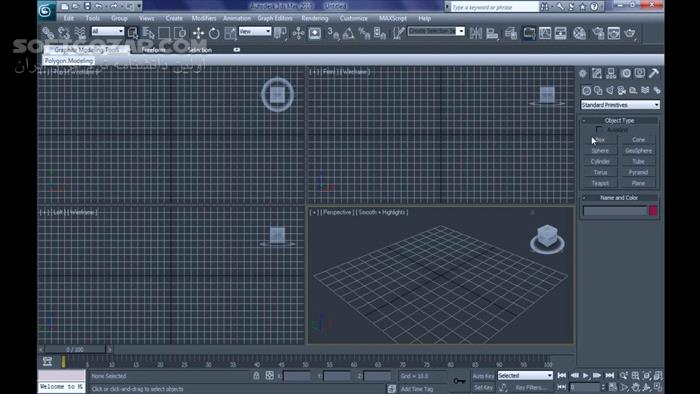Toggle the AutoGrid checkbox

(599, 130)
